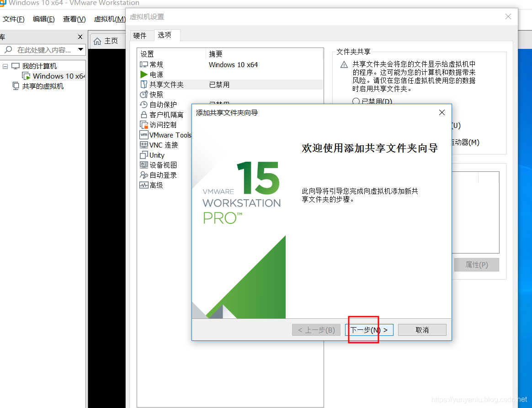Screen dimensions: 532x408
Task: Click the 我的计算机 monitor icon
Action: tap(16, 66)
